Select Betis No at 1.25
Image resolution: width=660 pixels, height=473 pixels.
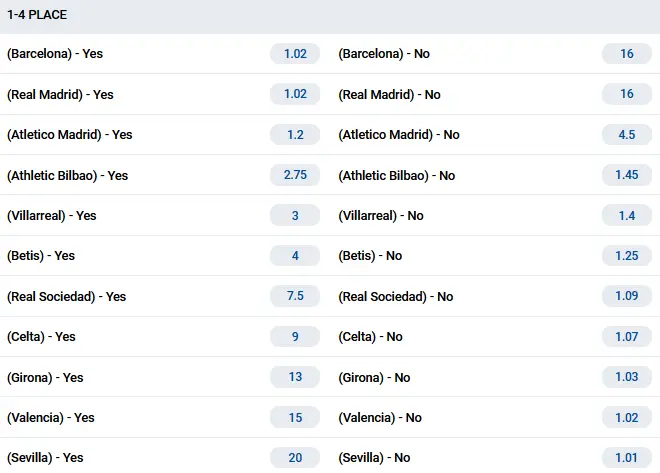pos(627,256)
